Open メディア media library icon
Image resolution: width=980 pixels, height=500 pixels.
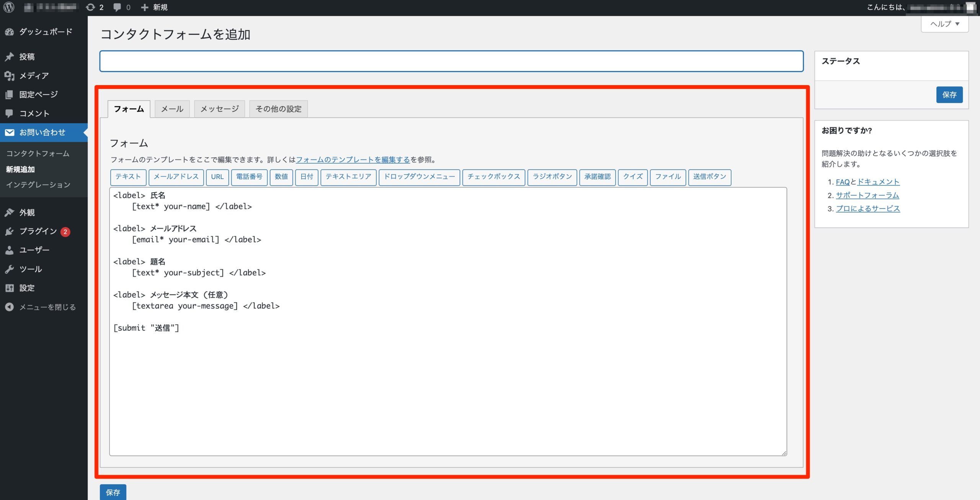[x=10, y=76]
